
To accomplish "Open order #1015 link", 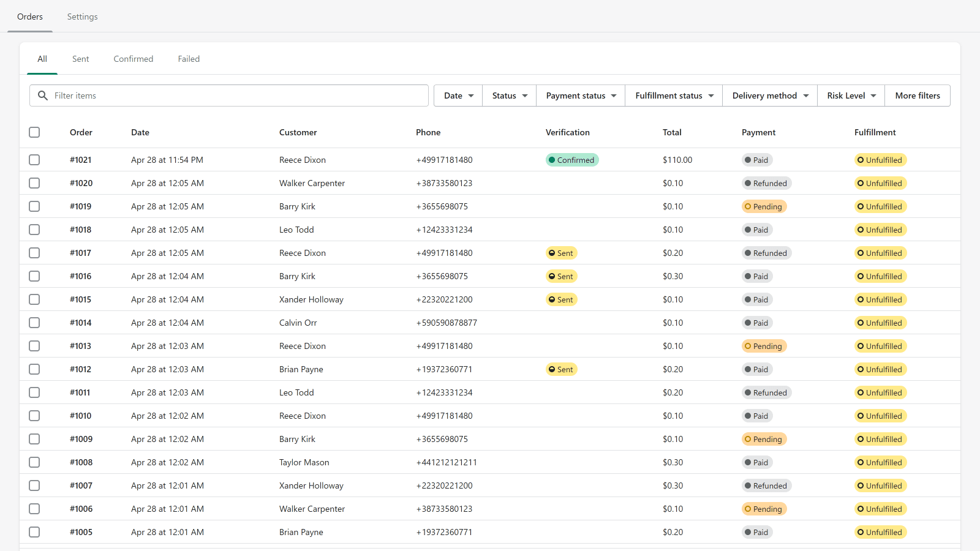I will [80, 299].
